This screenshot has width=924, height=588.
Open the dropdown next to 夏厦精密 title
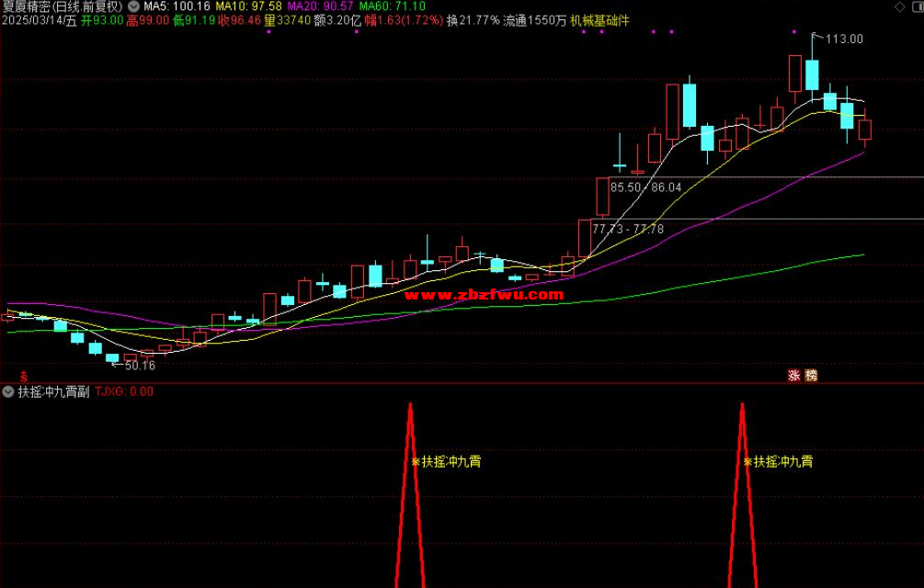[x=134, y=6]
